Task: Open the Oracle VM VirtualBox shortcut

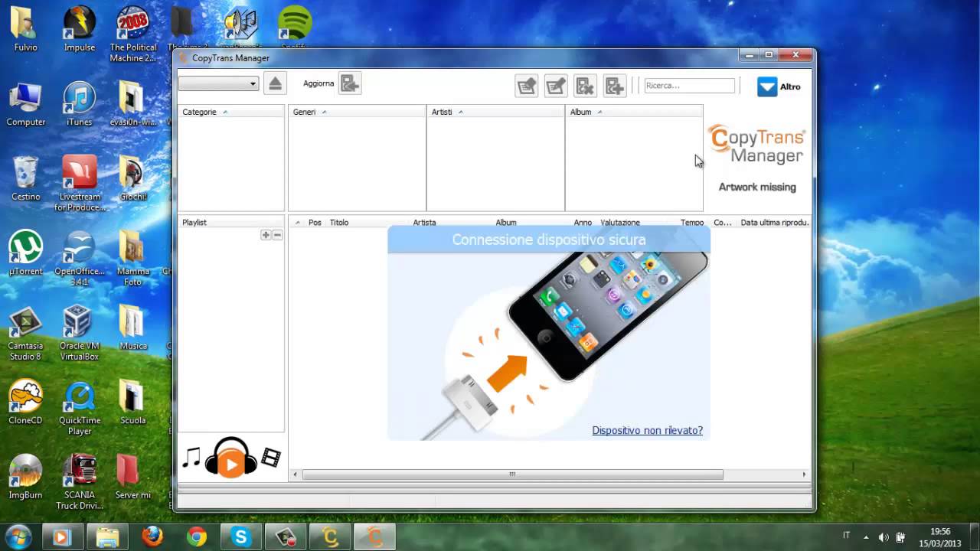Action: click(80, 332)
